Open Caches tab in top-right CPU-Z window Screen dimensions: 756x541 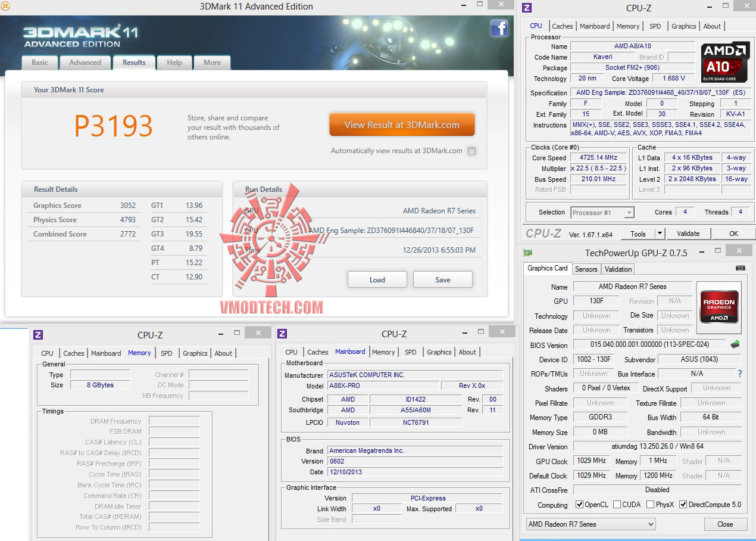[x=562, y=26]
